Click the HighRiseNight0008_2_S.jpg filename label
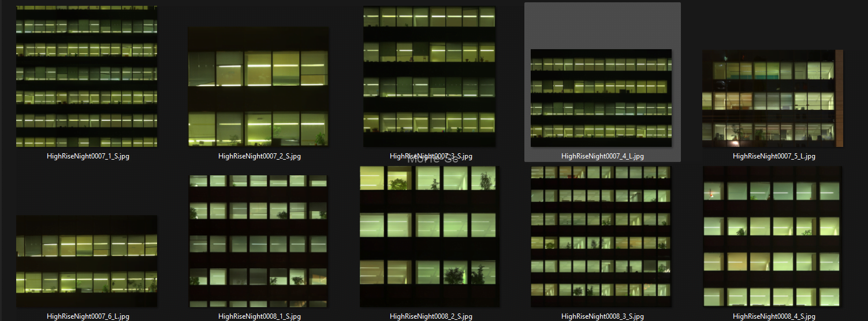The image size is (868, 321). [x=431, y=316]
